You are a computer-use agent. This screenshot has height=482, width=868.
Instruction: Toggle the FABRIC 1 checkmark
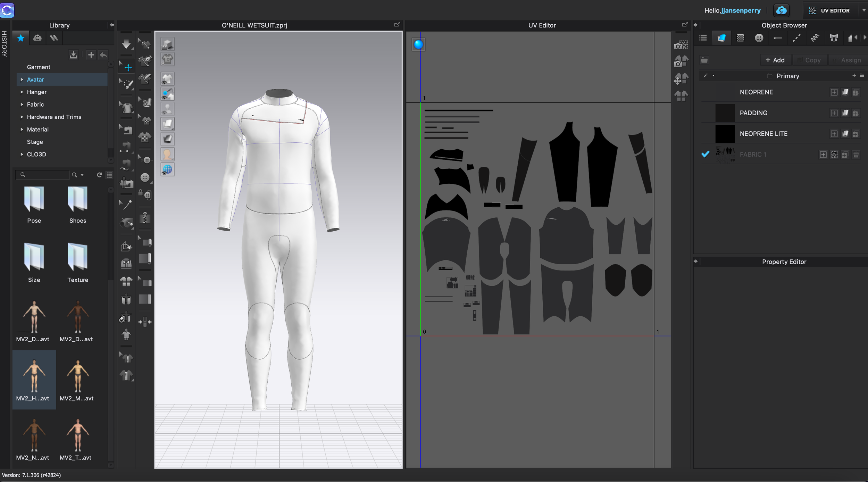(705, 154)
